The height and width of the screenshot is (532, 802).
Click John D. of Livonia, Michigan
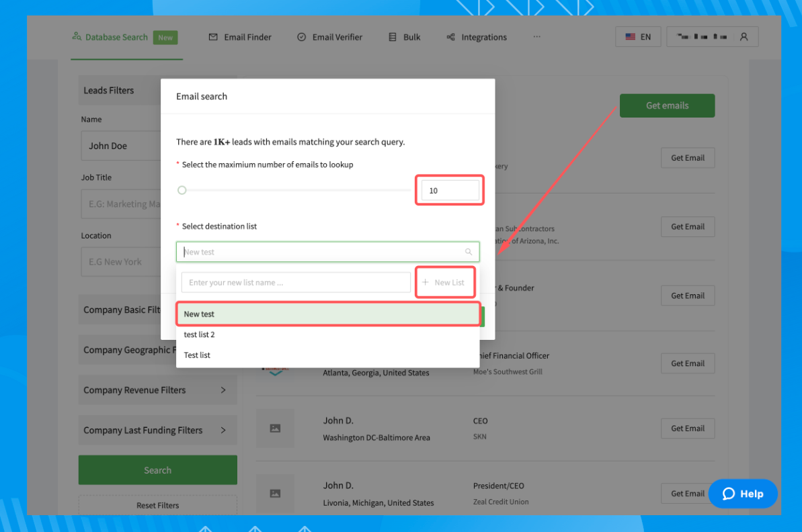click(x=338, y=486)
